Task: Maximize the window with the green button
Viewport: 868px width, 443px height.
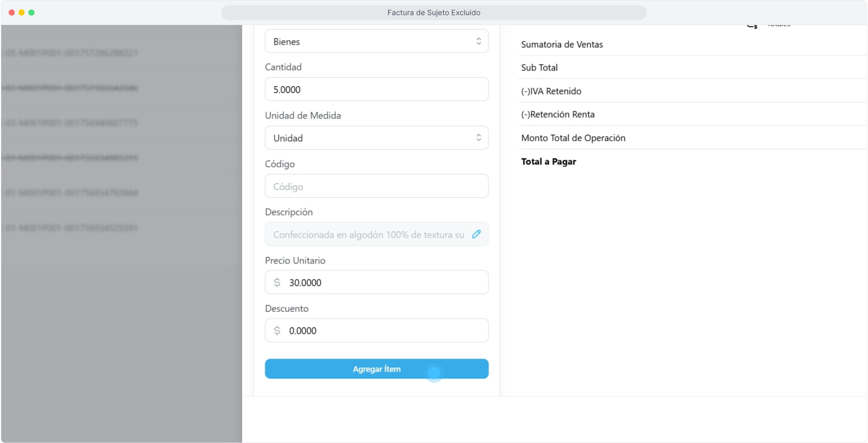Action: [x=31, y=13]
